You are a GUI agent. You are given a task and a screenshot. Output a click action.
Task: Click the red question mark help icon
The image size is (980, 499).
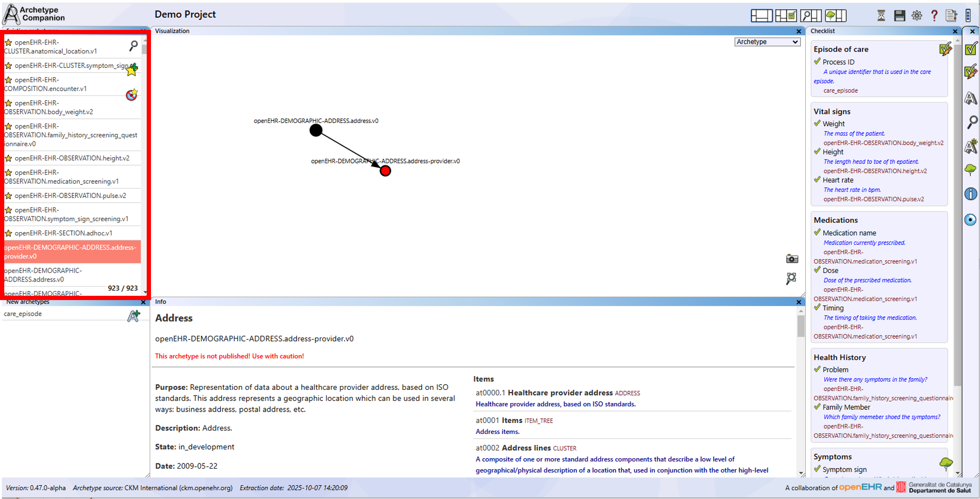[934, 16]
